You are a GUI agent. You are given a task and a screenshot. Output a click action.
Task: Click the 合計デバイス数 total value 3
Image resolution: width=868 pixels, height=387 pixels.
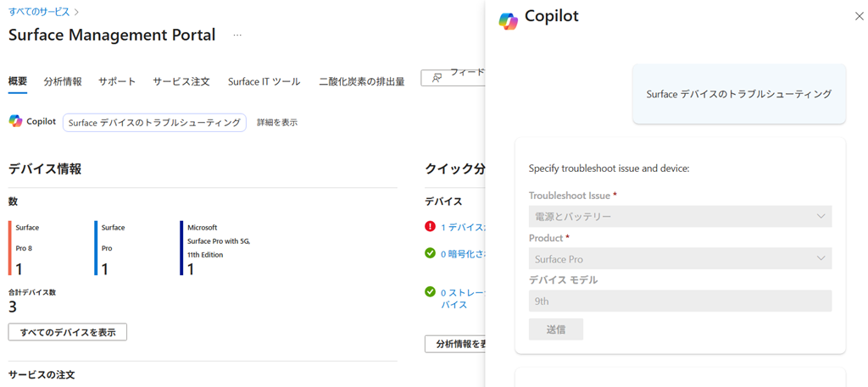12,307
